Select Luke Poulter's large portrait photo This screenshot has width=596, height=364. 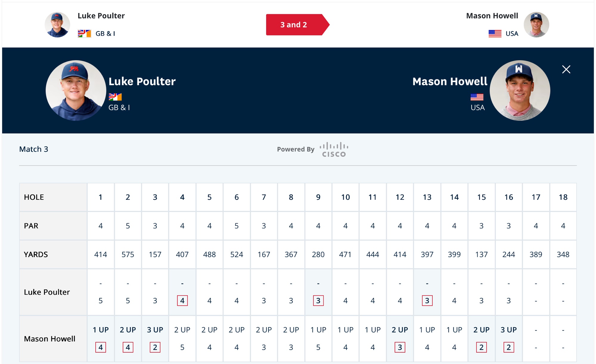pyautogui.click(x=76, y=90)
